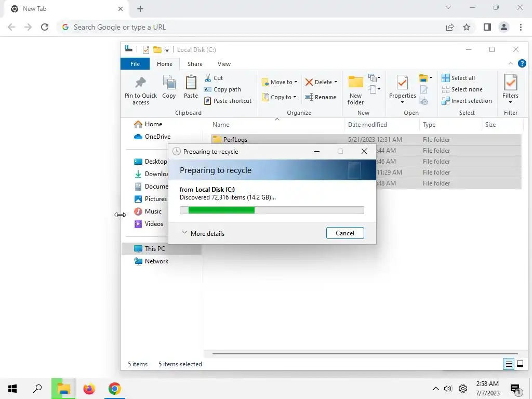
Task: Expand Open dropdown in Open group
Action: click(x=425, y=78)
